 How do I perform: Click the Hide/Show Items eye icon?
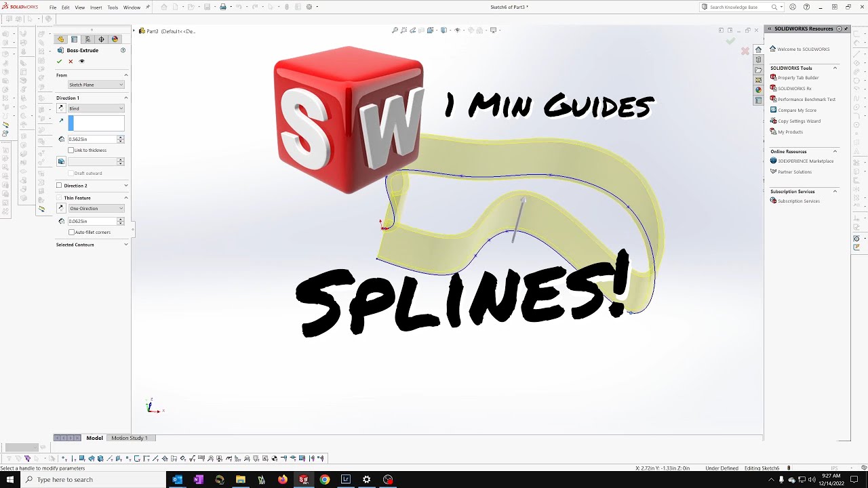(x=456, y=30)
